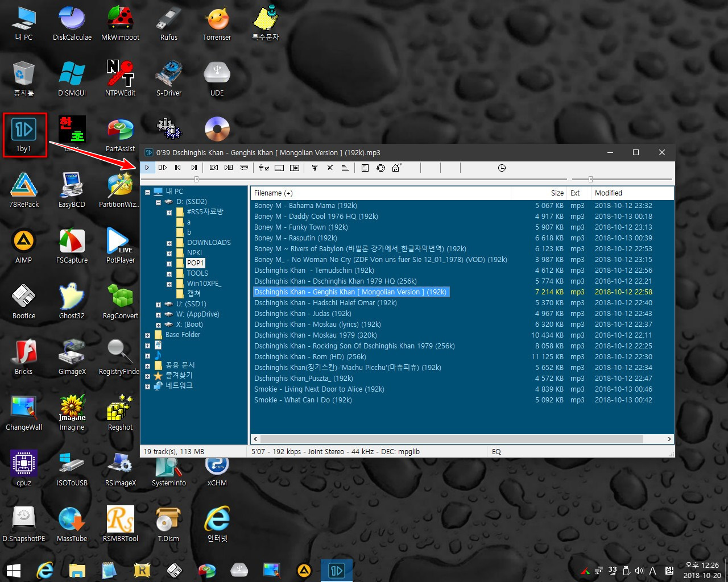This screenshot has width=728, height=582.
Task: Toggle the shuffle crossed-arrows icon
Action: 330,168
